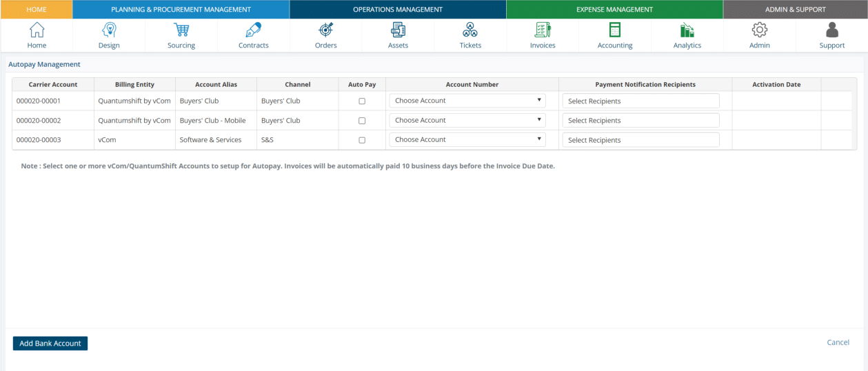Open the Admin gear icon
Viewport: 868px width, 371px height.
click(760, 30)
